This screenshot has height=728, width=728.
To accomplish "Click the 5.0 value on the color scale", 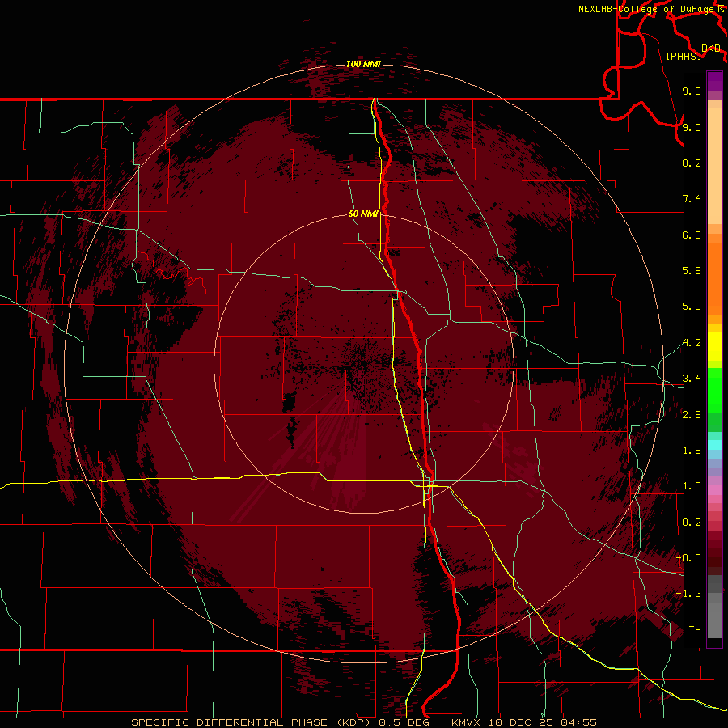I will coord(692,307).
